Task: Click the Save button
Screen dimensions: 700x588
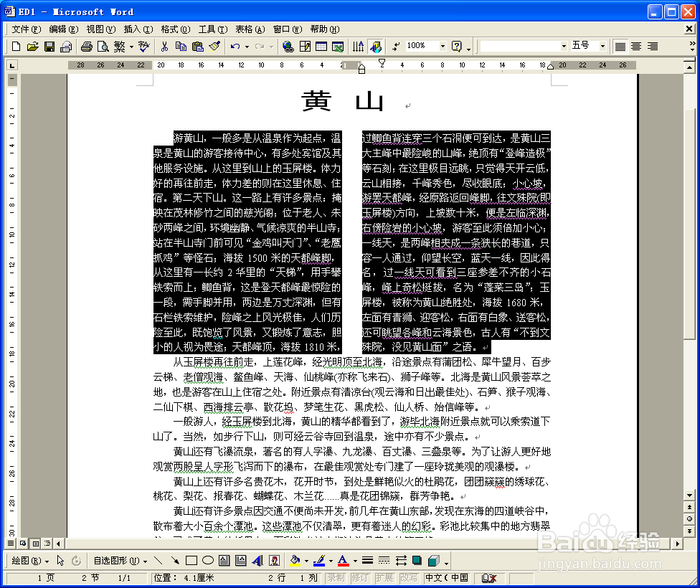Action: pyautogui.click(x=49, y=45)
